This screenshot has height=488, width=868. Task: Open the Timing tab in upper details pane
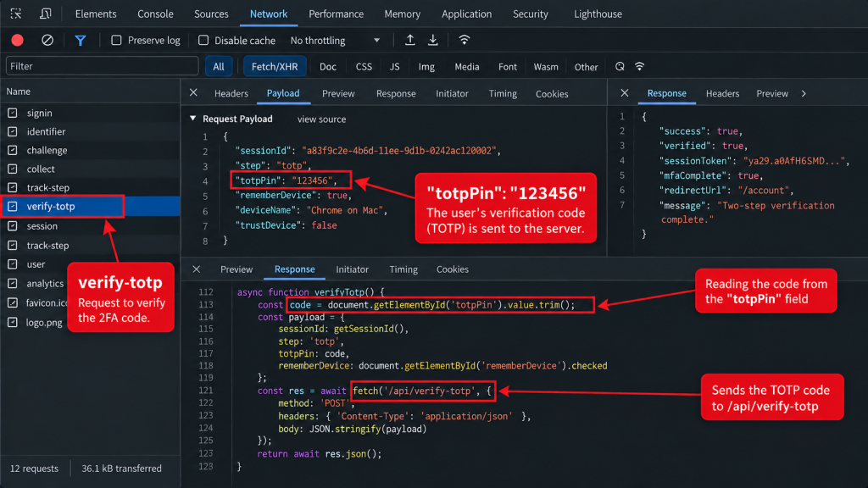pos(503,93)
